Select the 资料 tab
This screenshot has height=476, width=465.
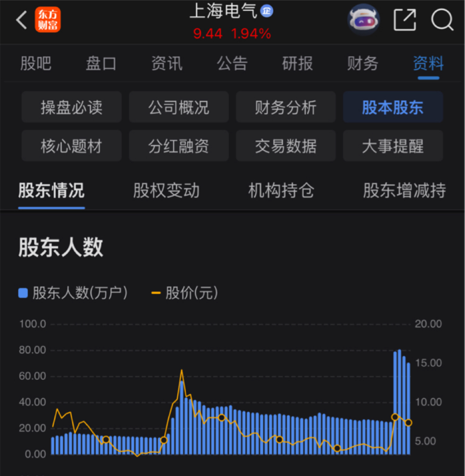click(428, 63)
